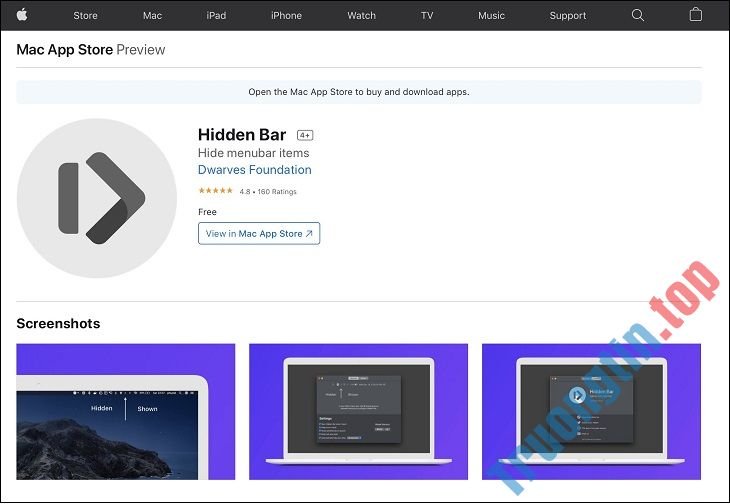
Task: Click the 'Free' price label
Action: (x=207, y=212)
